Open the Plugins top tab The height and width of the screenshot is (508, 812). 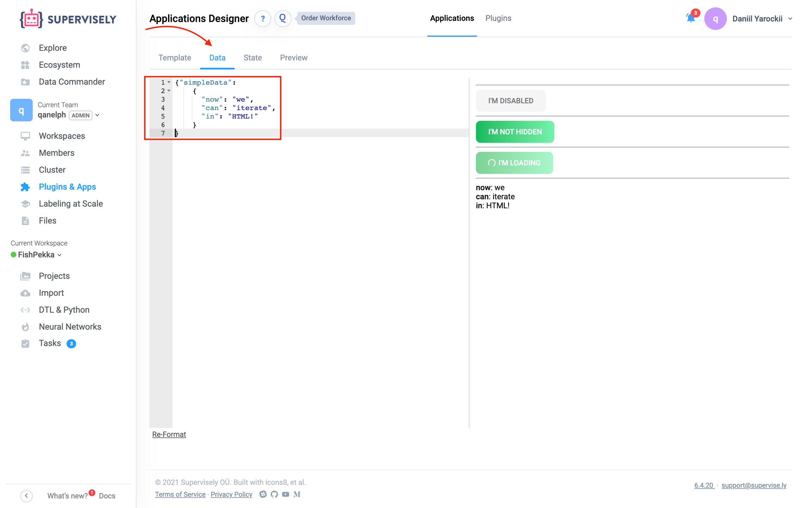pos(498,18)
